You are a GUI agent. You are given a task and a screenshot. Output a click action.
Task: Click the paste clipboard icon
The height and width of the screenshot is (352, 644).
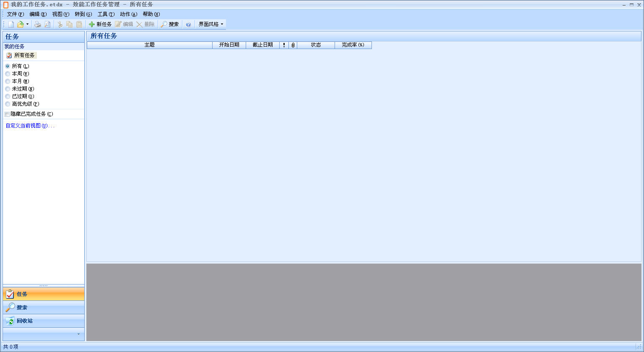[79, 24]
